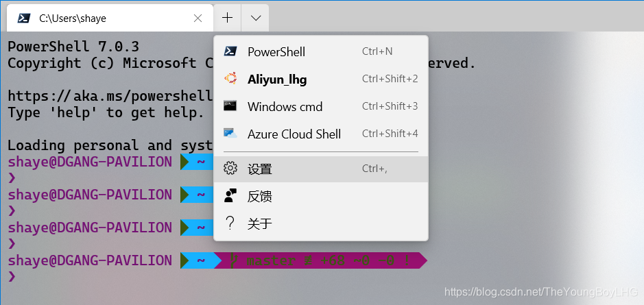
Task: Click the PowerShell icon in the tab
Action: click(x=24, y=18)
